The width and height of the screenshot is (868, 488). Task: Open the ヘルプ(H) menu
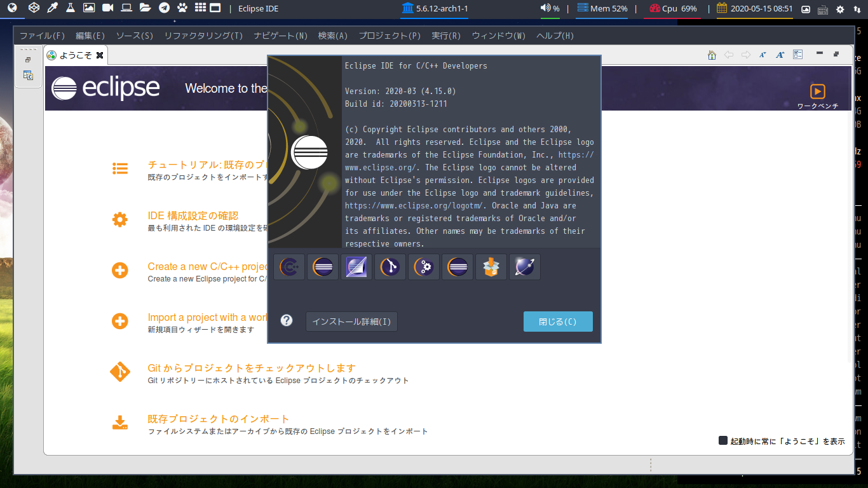[x=555, y=36]
